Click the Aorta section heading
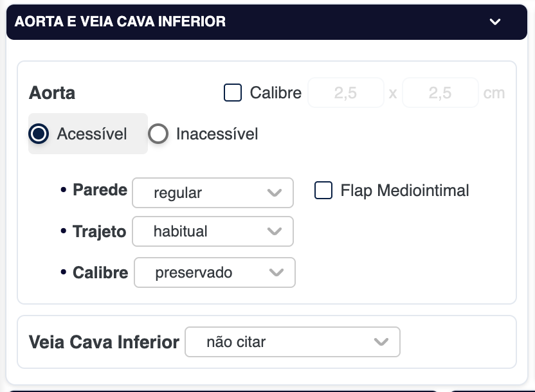This screenshot has width=535, height=392. [x=52, y=93]
